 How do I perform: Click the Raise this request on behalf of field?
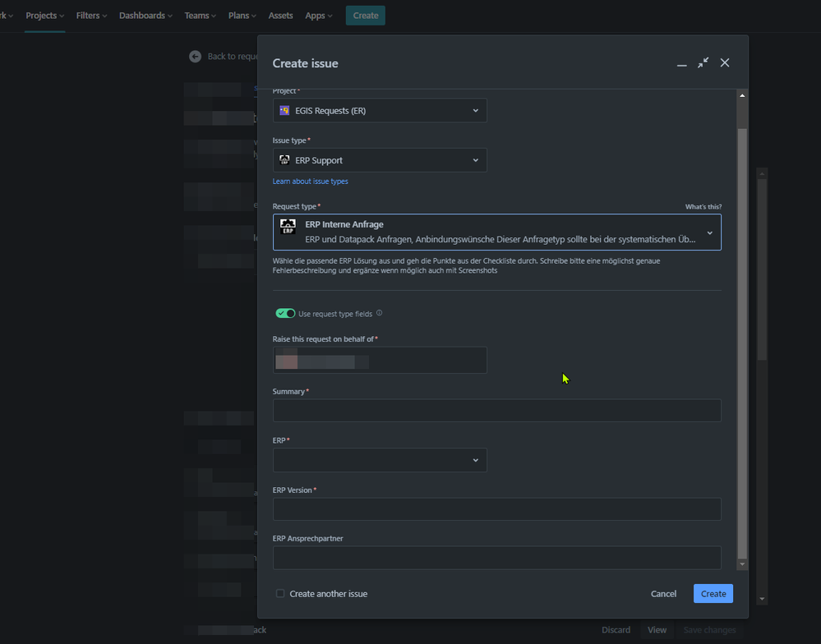pos(380,360)
